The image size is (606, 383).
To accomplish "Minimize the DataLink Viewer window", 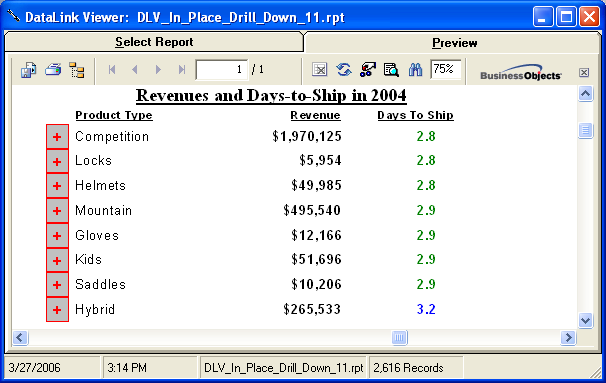I will point(543,17).
